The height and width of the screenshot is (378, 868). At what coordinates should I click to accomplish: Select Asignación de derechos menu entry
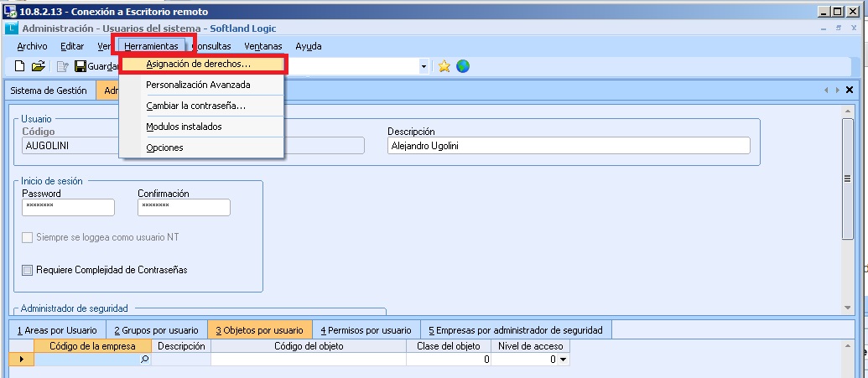pyautogui.click(x=198, y=64)
